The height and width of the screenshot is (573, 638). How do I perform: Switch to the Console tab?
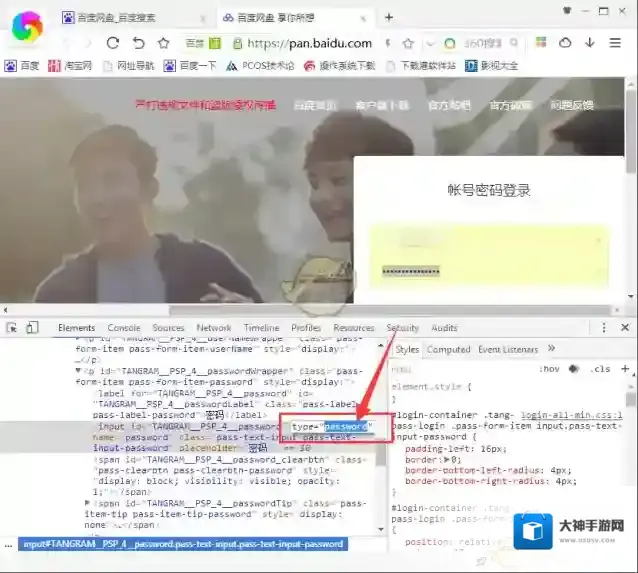(124, 328)
